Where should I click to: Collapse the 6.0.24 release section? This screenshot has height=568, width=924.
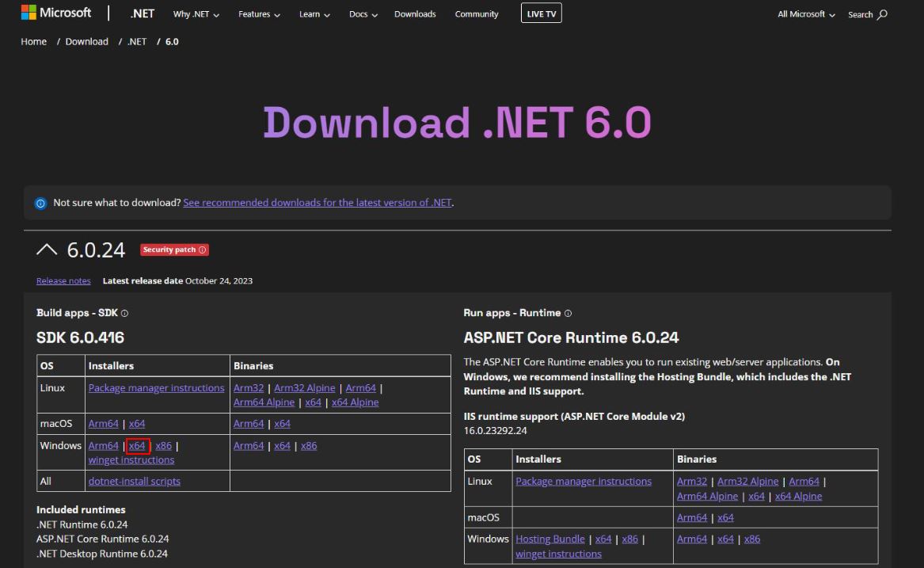tap(48, 250)
